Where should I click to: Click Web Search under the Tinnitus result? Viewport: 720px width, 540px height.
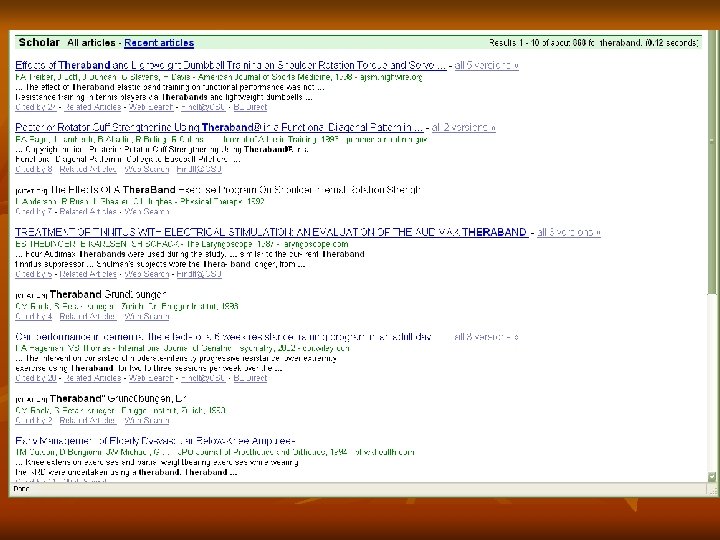147,274
